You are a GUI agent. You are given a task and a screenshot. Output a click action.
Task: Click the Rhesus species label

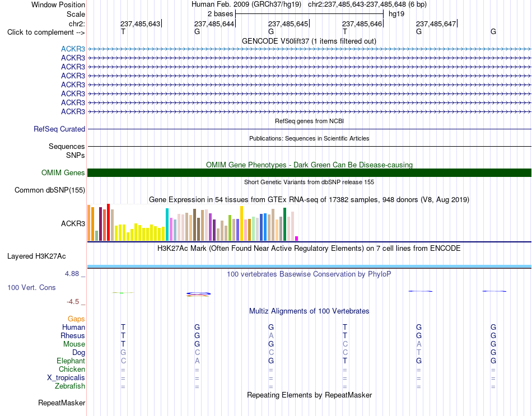click(73, 335)
